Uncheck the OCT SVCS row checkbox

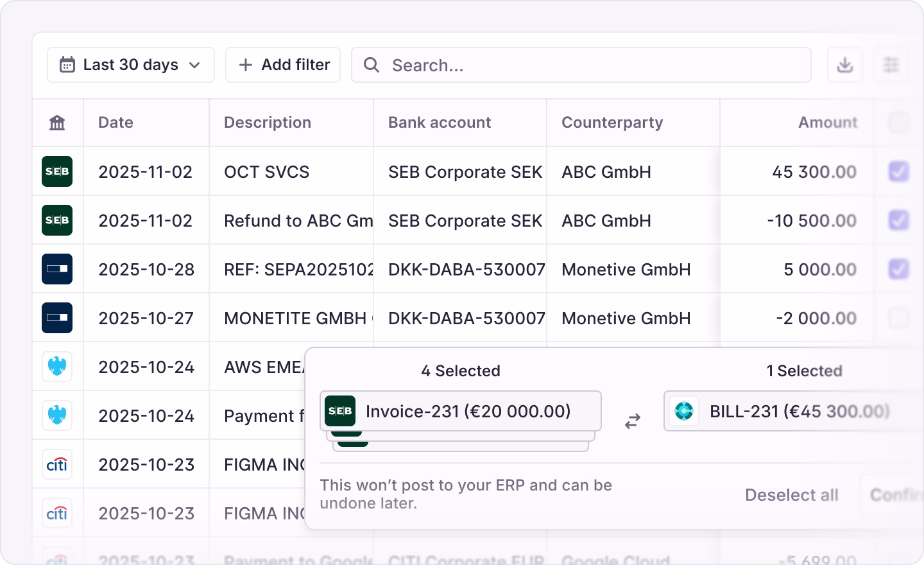tap(899, 171)
